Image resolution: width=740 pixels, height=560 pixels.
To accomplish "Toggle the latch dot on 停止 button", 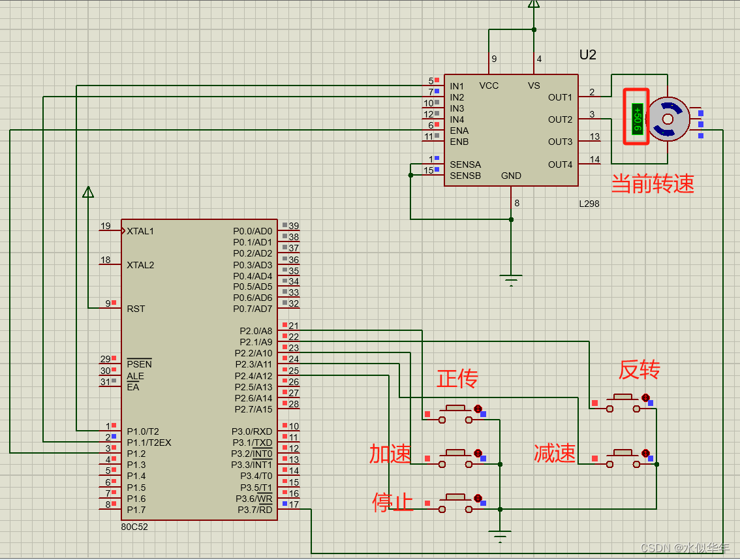I will coord(478,498).
